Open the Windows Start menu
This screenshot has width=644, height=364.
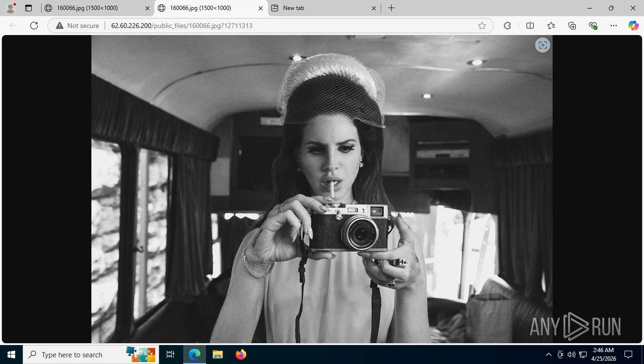[x=11, y=355]
